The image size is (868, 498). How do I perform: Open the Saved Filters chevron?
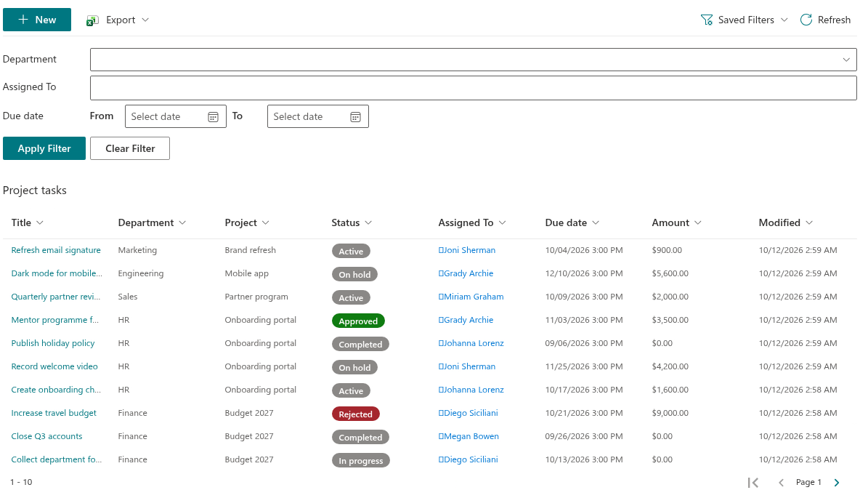point(784,20)
